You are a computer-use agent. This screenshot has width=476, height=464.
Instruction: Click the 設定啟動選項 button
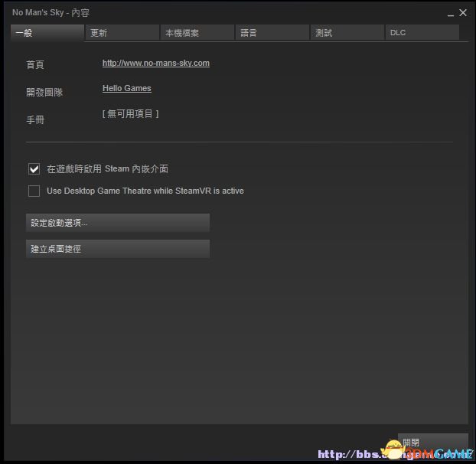(118, 223)
